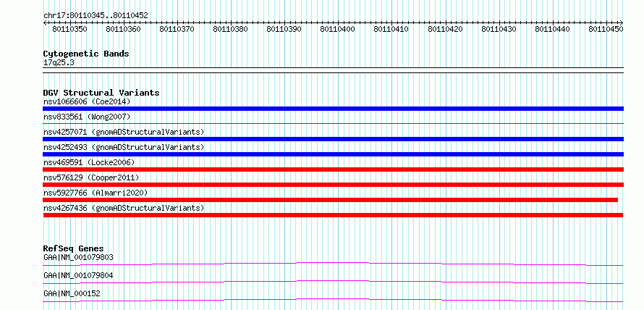
Task: Open nsv4252493 gnomAD variant label
Action: (124, 147)
